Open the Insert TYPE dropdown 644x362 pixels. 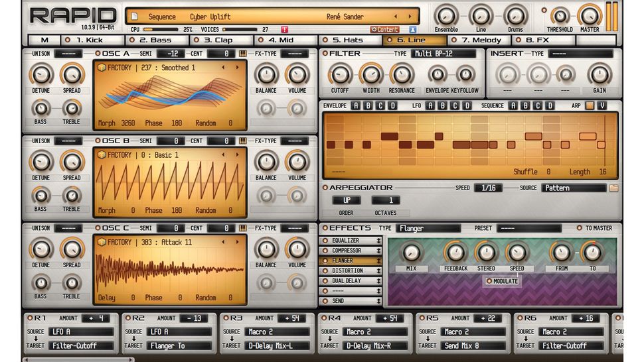[x=580, y=54]
